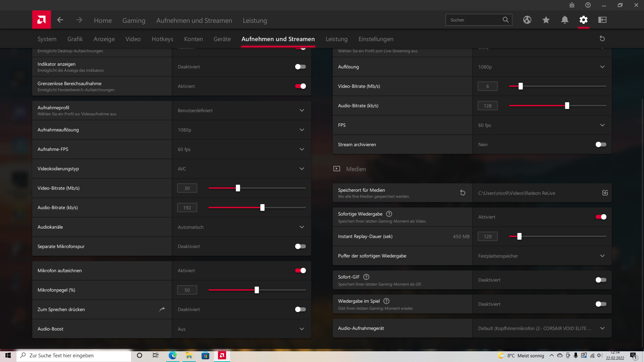Adjust Mikrofonpegel slider

[257, 290]
